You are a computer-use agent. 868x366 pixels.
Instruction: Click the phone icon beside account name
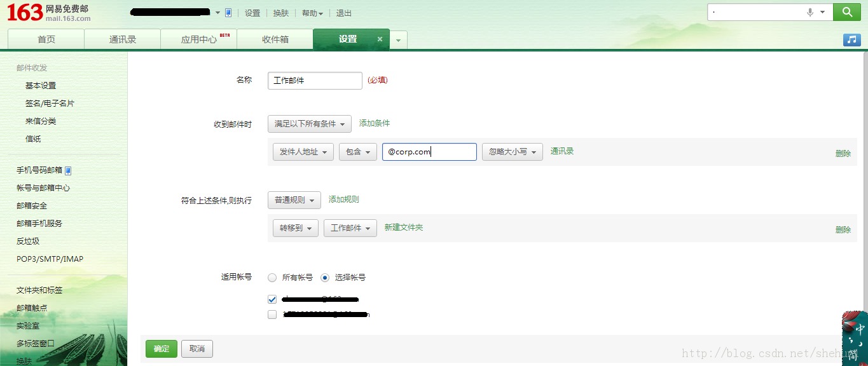click(x=228, y=13)
